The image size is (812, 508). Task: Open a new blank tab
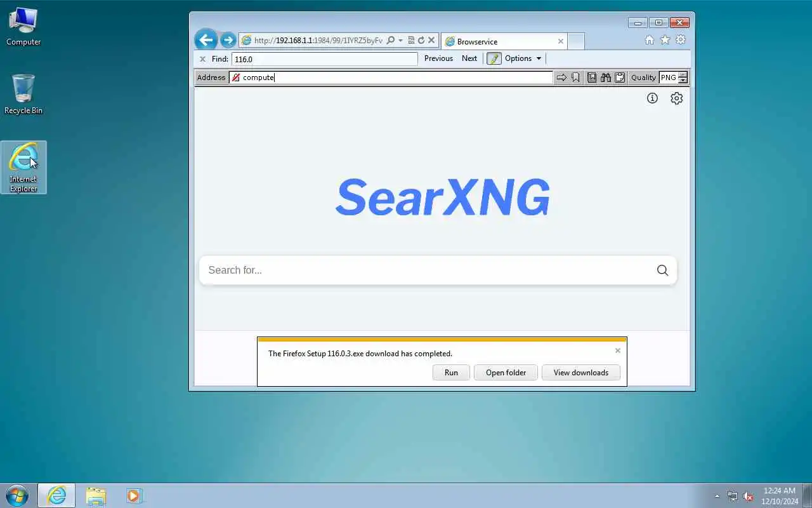(x=575, y=41)
